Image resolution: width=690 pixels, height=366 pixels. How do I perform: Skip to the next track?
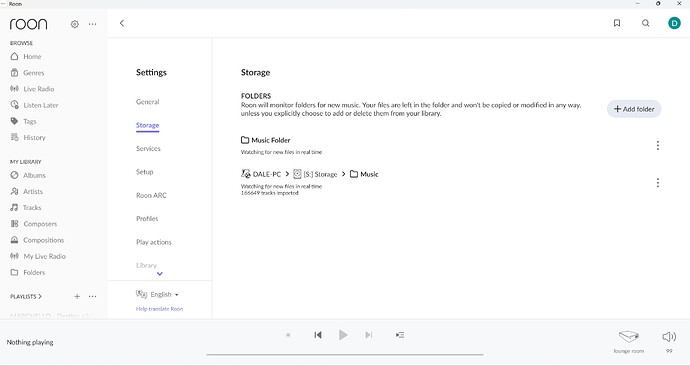[x=369, y=335]
